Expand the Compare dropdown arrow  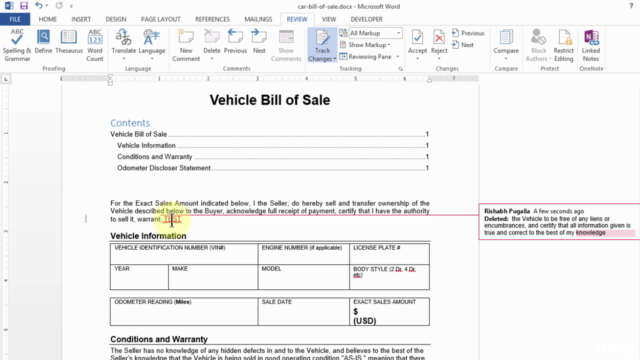(506, 59)
